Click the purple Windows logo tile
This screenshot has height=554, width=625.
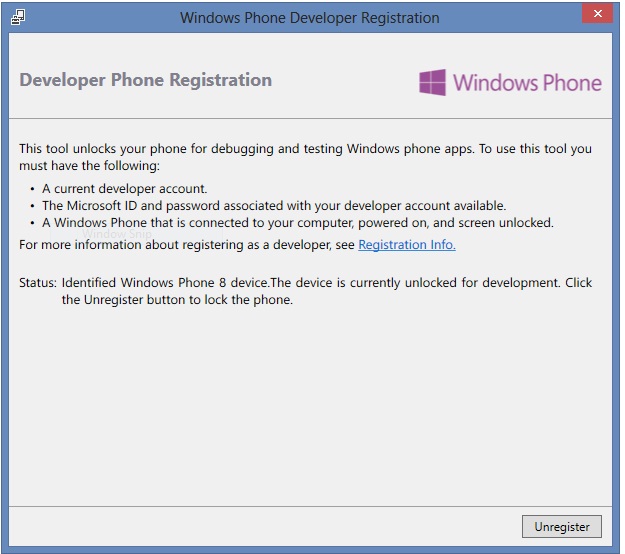tap(432, 82)
